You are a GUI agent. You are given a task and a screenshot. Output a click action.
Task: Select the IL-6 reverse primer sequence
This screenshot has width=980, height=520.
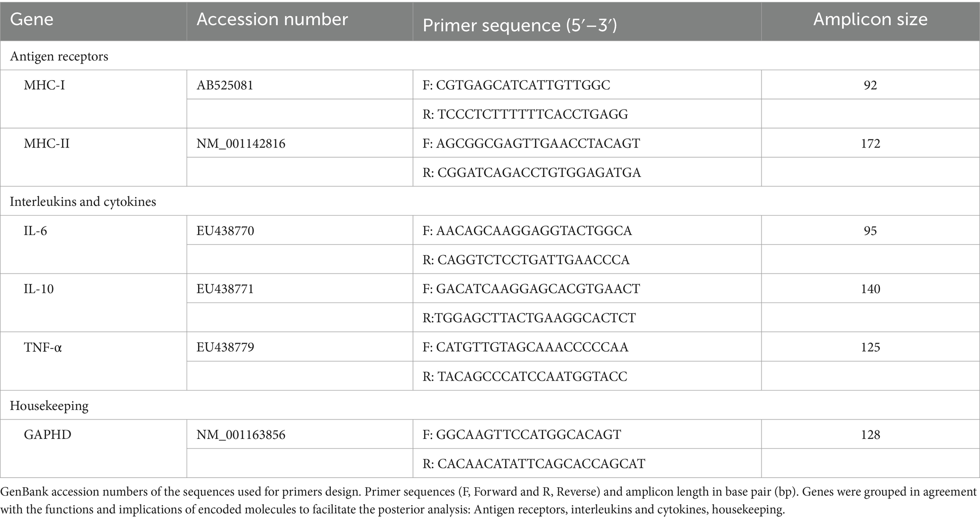click(x=526, y=260)
